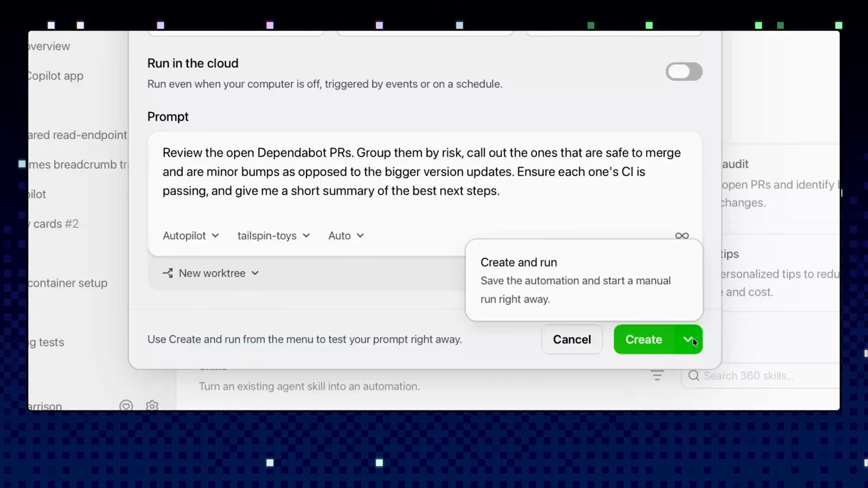Open the overview sidebar item

49,47
